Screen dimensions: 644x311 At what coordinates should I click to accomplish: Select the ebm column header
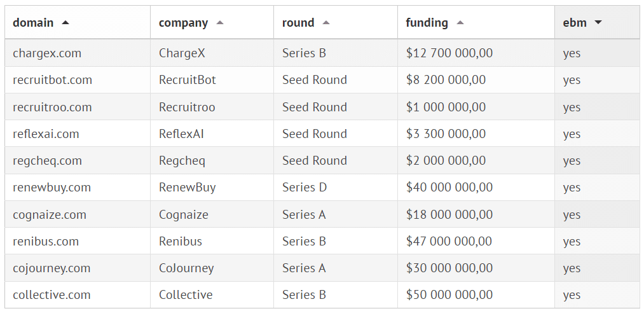pos(575,23)
